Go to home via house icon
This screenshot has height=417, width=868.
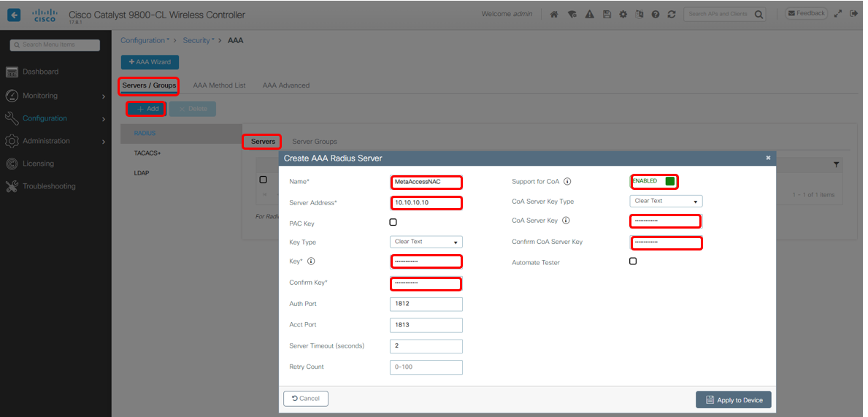[x=553, y=15]
